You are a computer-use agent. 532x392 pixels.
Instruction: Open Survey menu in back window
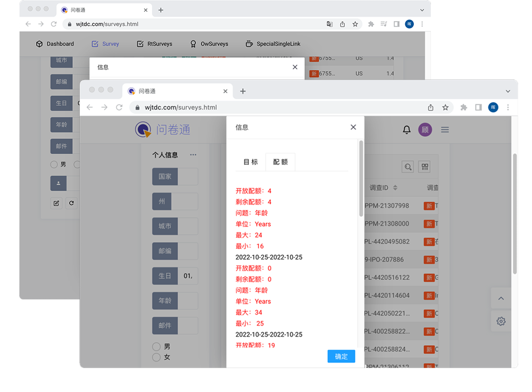coord(105,44)
